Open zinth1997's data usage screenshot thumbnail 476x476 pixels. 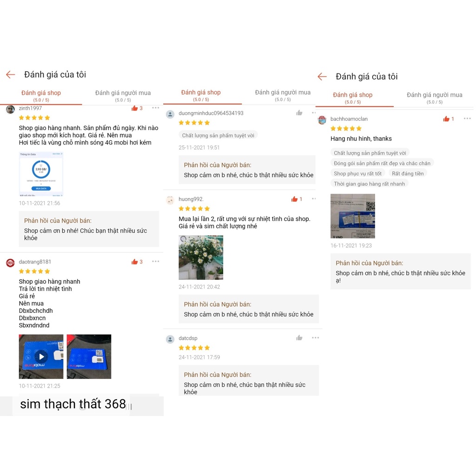[x=41, y=174]
